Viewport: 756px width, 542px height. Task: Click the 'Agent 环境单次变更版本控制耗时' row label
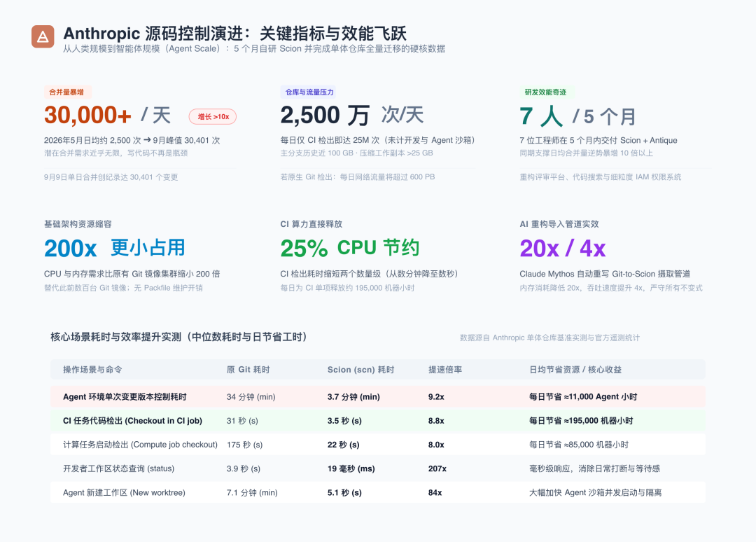[x=125, y=396]
